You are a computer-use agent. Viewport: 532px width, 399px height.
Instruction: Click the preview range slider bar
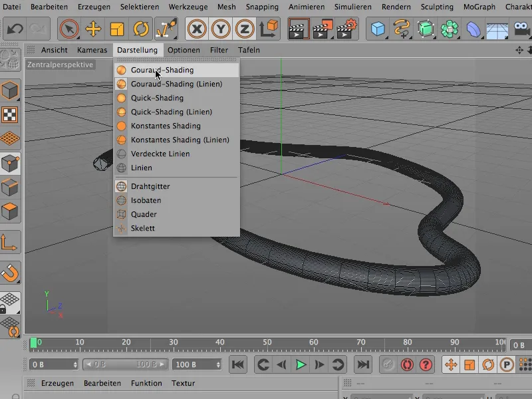(x=126, y=364)
